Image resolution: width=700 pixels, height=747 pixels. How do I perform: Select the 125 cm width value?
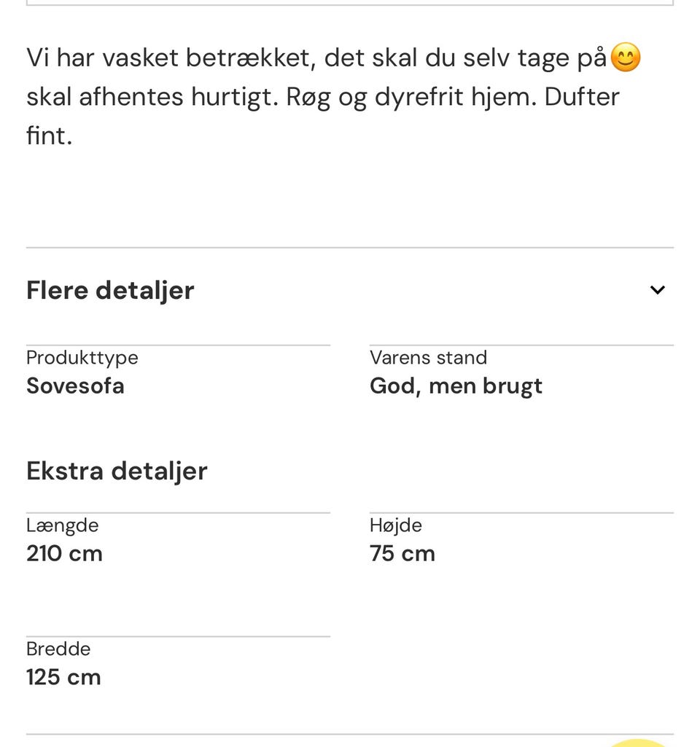63,677
